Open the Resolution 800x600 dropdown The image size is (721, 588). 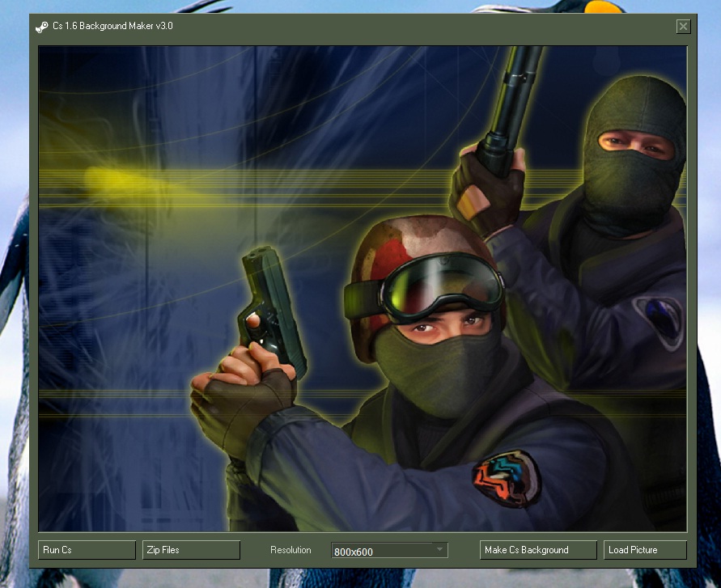point(389,550)
